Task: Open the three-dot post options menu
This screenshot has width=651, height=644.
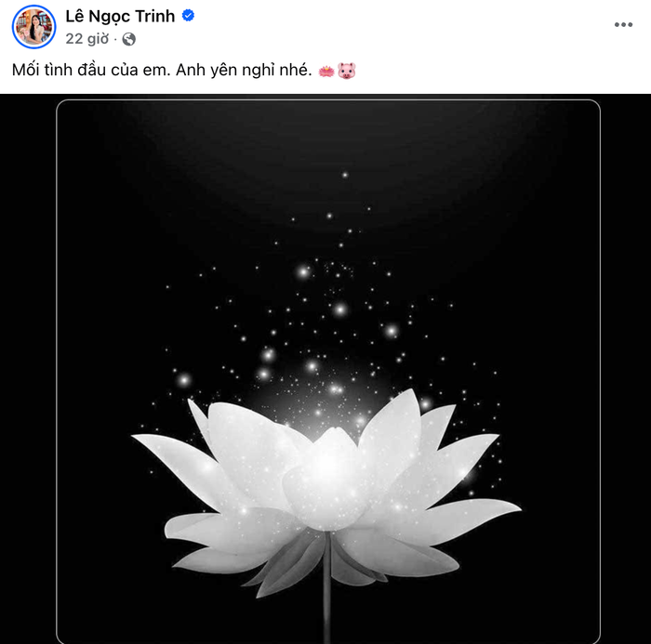Action: (x=623, y=24)
